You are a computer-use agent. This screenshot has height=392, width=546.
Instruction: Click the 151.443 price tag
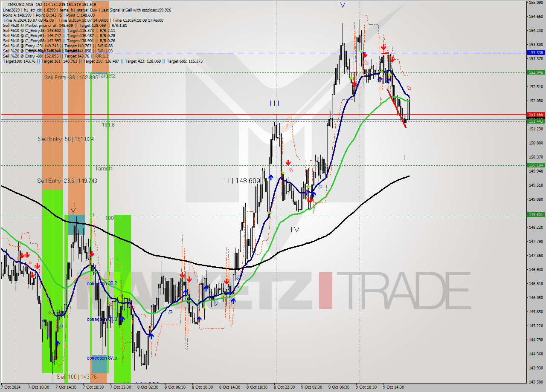click(536, 121)
